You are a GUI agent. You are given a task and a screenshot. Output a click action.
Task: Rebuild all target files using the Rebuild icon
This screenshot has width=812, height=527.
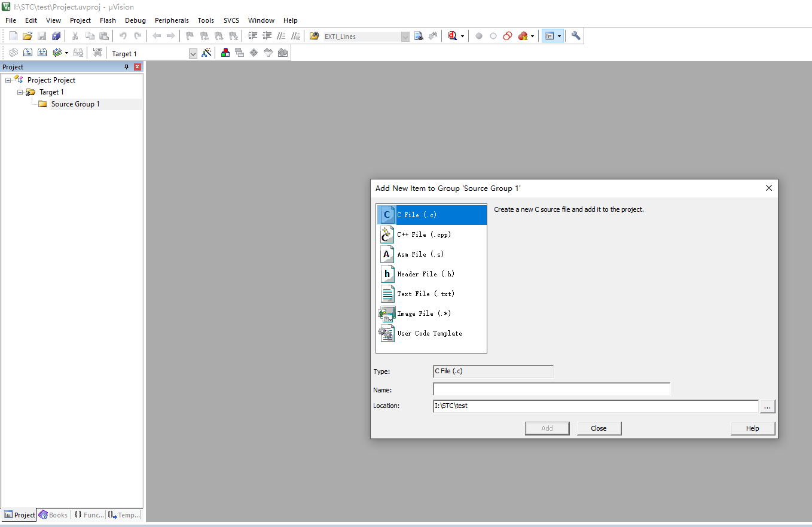pyautogui.click(x=42, y=53)
